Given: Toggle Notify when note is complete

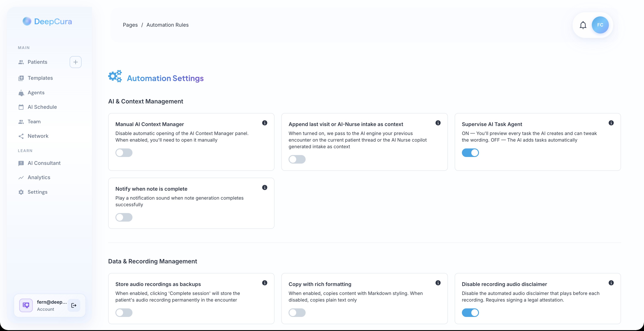Looking at the screenshot, I should 124,217.
